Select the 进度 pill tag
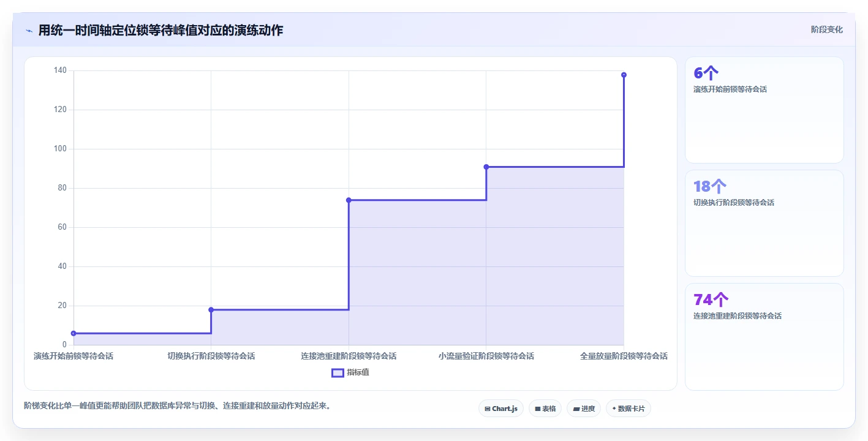 [584, 409]
